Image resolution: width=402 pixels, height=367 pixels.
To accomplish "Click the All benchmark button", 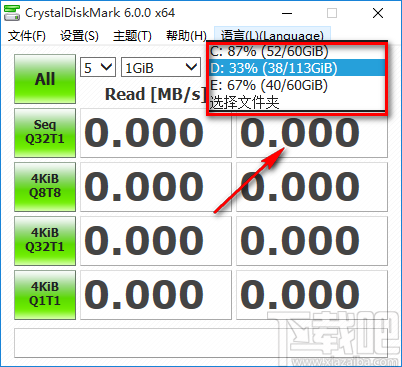I will (x=45, y=79).
